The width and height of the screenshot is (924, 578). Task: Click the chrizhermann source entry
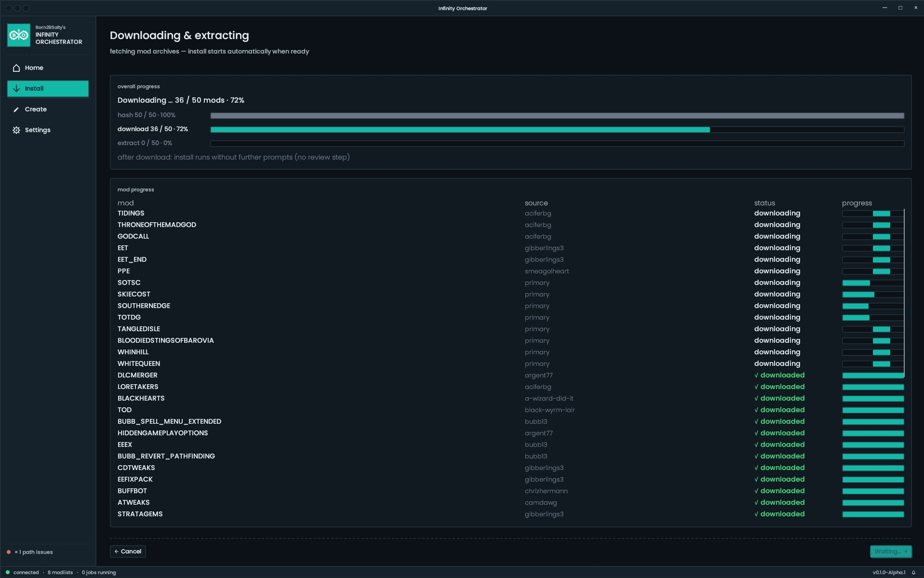tap(546, 491)
